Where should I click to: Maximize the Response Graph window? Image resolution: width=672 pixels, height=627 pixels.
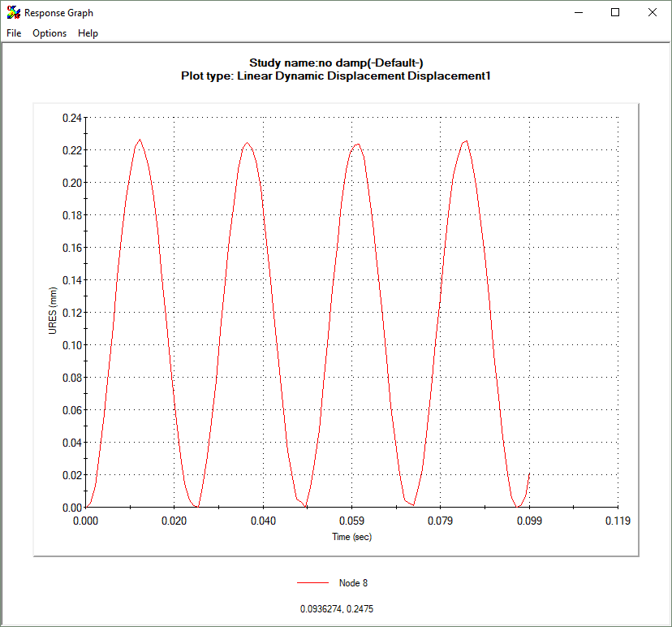coord(615,12)
